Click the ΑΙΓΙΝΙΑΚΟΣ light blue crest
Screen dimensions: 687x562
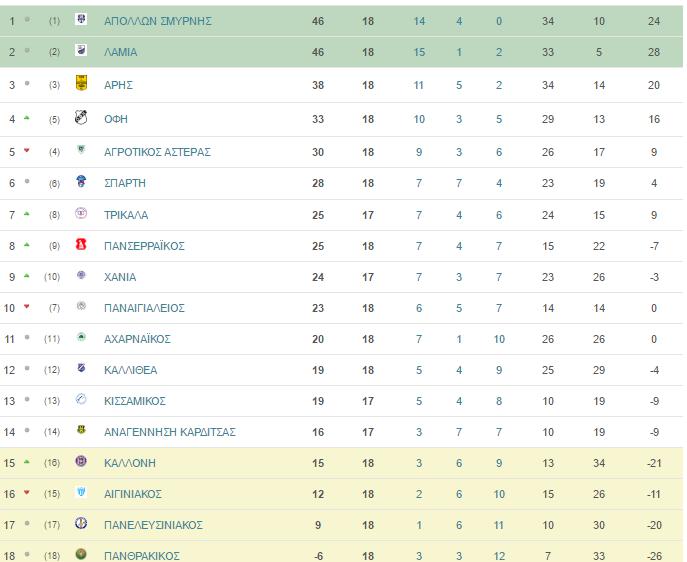coord(81,492)
